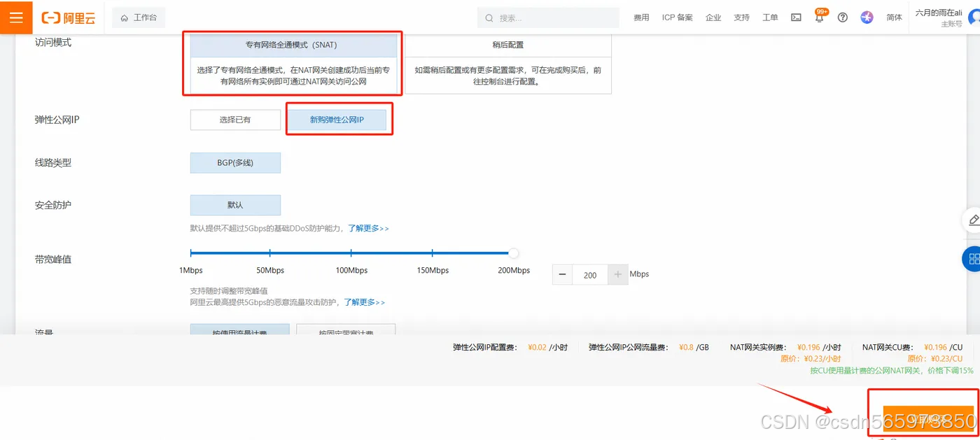The image size is (980, 440).
Task: Click the 支持随时调整带宽峰值 hint text
Action: point(229,290)
